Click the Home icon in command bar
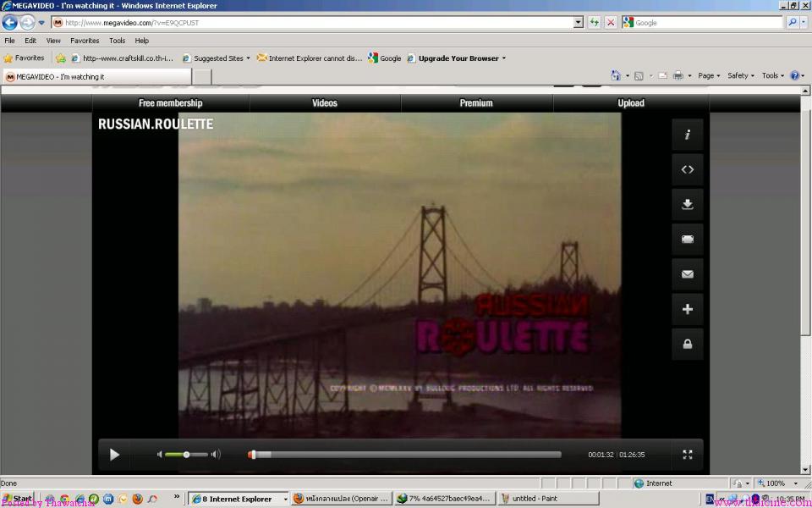The width and height of the screenshot is (812, 508). [615, 75]
